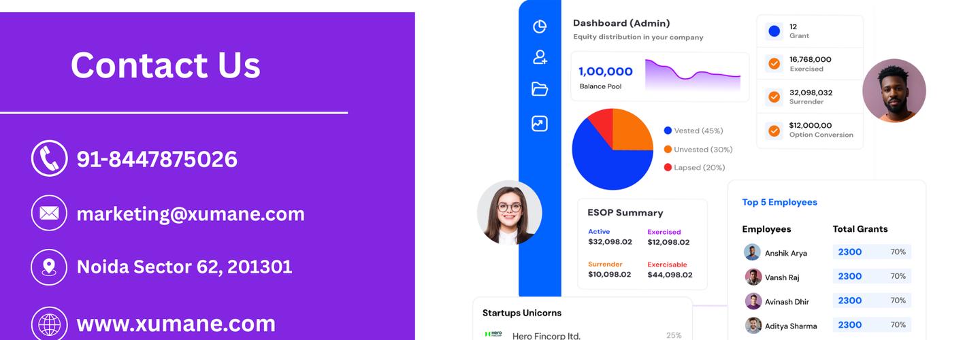Click the phone icon beside contact number
This screenshot has height=340, width=980.
click(49, 158)
